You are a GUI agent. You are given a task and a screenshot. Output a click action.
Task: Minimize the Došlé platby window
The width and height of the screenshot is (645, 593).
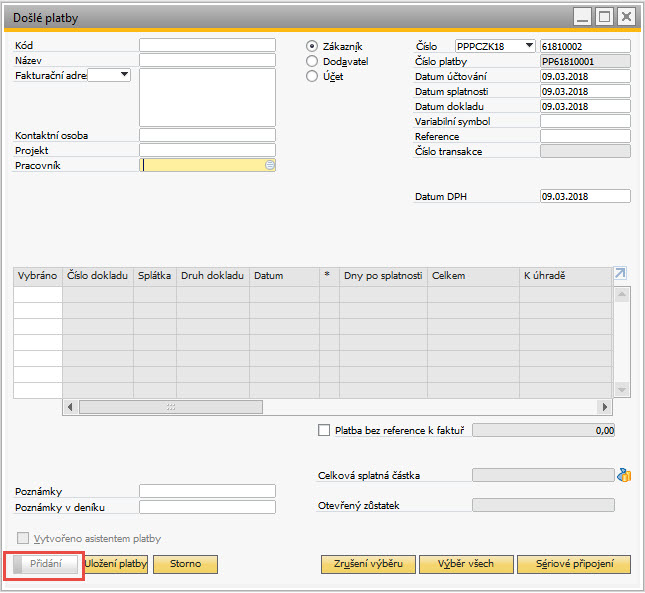tap(582, 17)
